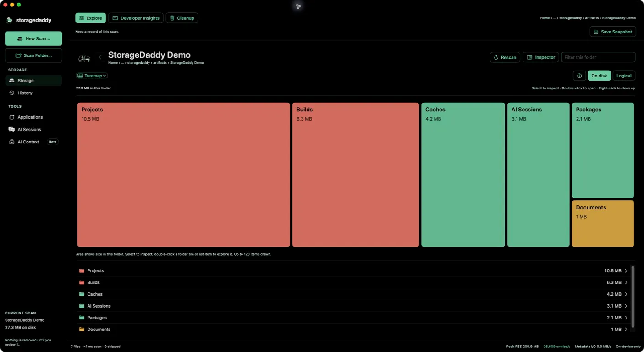Viewport: 644px width, 352px height.
Task: Open the Developer Insights tab
Action: coord(136,18)
